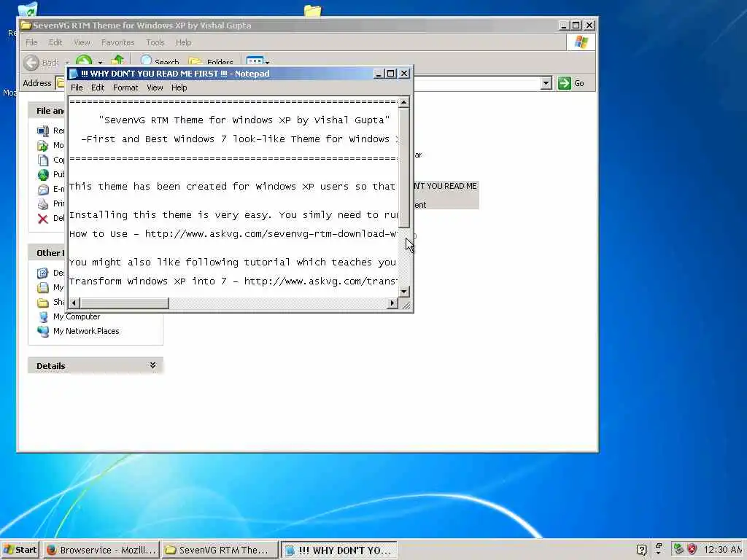Click the green Go button

coord(571,83)
